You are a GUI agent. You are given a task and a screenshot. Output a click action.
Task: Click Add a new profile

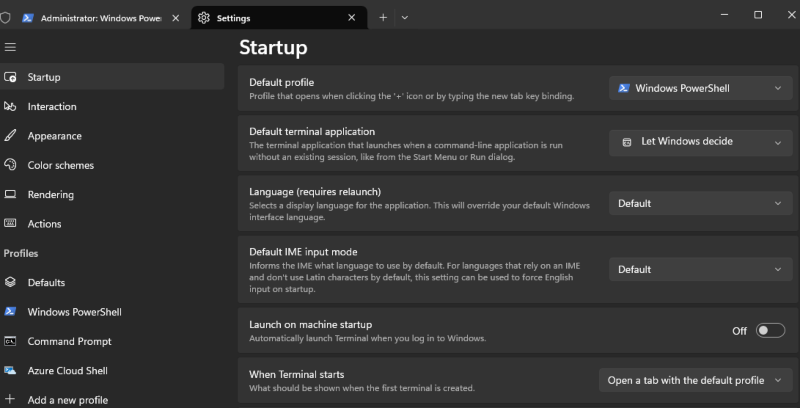click(112, 399)
